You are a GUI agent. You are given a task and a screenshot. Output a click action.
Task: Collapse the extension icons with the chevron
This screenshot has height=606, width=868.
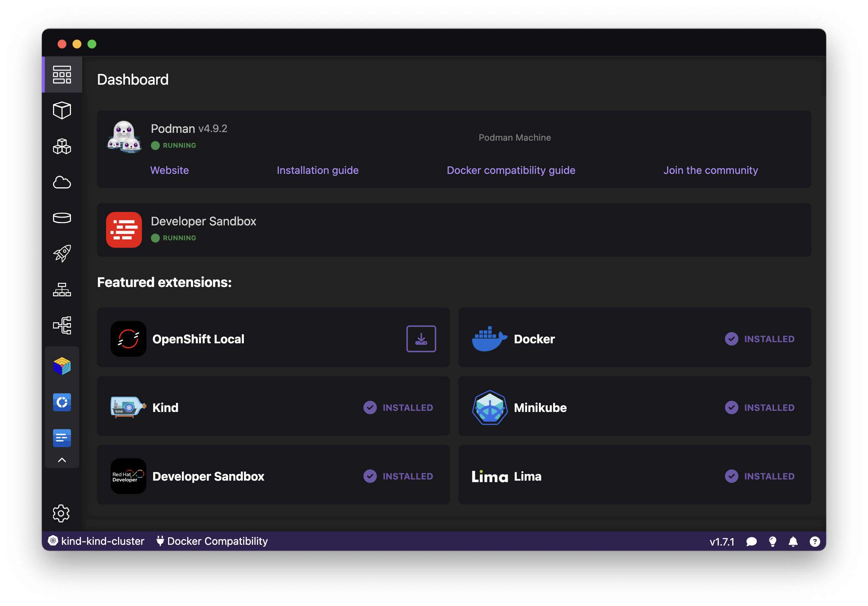[62, 460]
